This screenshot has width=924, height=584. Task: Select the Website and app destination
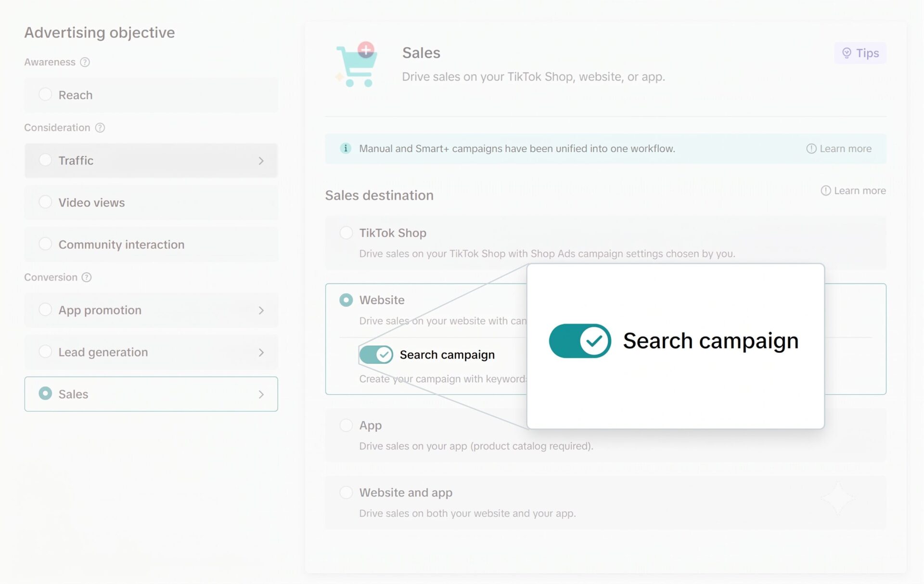(605, 503)
